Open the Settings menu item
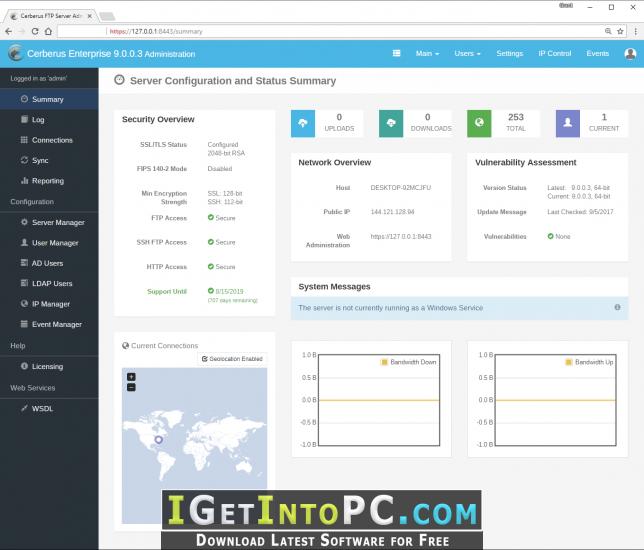This screenshot has width=644, height=550. (x=510, y=53)
